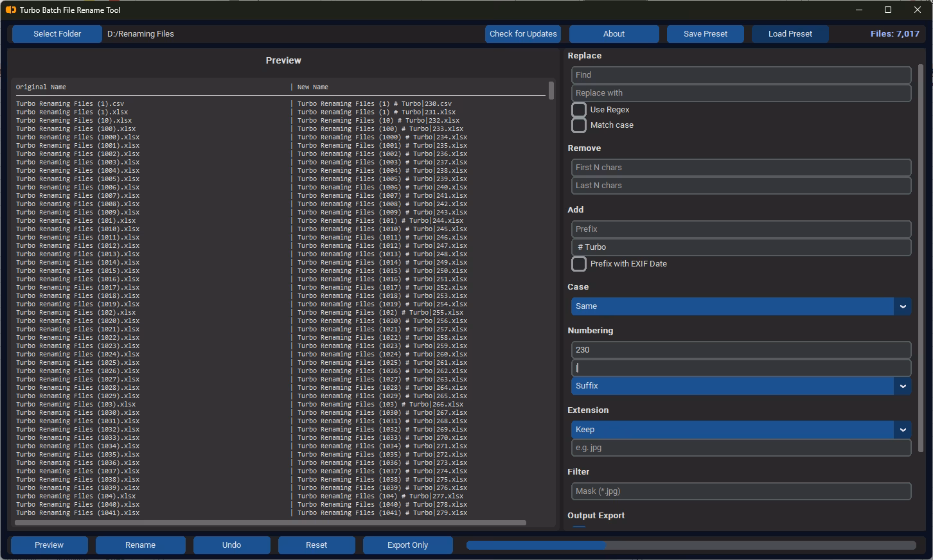The width and height of the screenshot is (933, 560).
Task: Select row 'Turbo Renaming Files (1029).xlsx'
Action: (78, 396)
